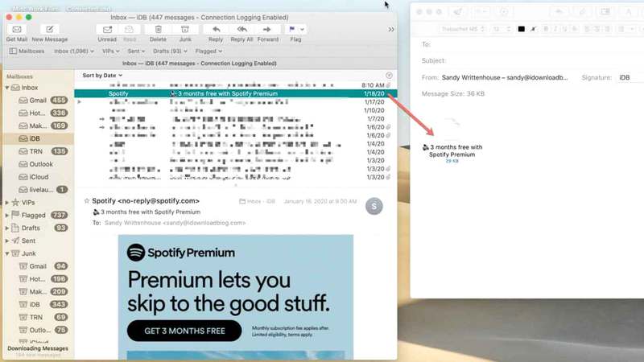Click the Reply arrow icon

click(215, 30)
